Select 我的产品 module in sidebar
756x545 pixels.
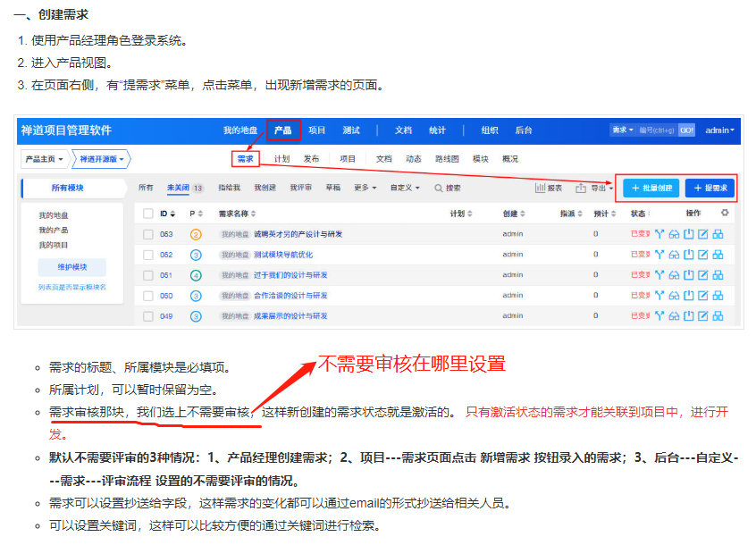(x=54, y=231)
